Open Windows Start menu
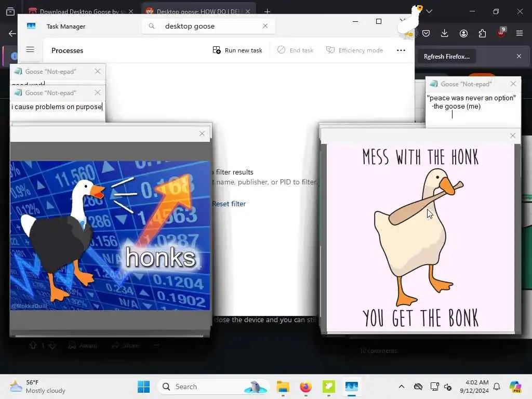 coord(144,387)
